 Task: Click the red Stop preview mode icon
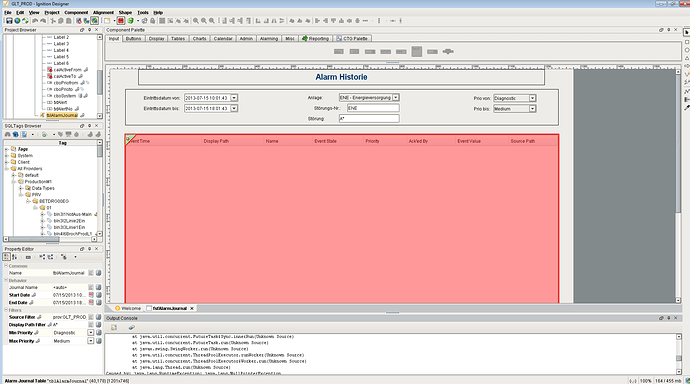click(121, 21)
